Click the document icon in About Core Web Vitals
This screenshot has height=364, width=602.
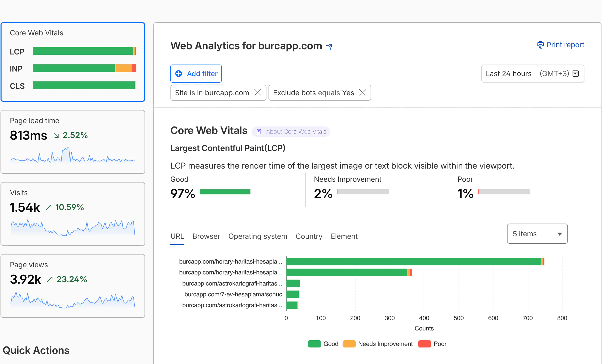pyautogui.click(x=259, y=132)
